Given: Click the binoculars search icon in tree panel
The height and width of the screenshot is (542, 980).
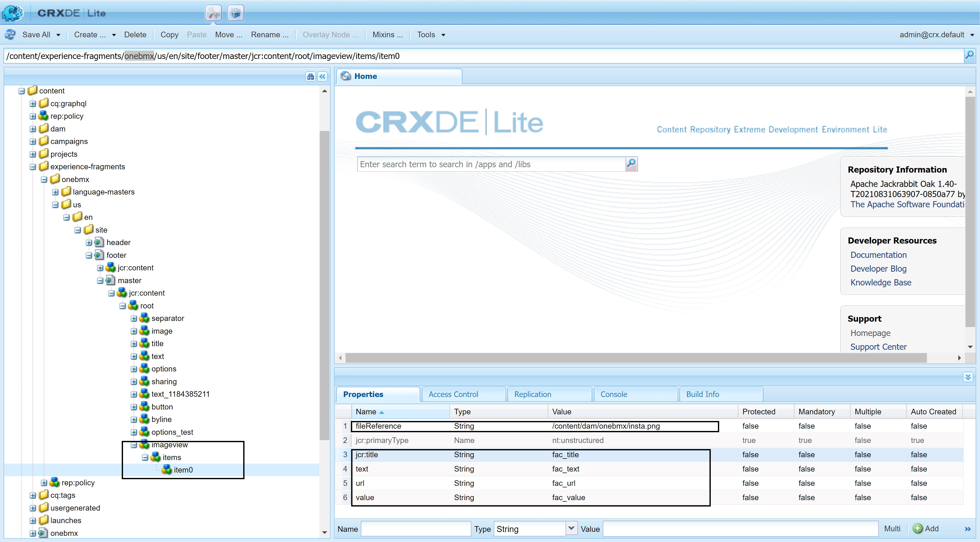Looking at the screenshot, I should click(x=310, y=77).
